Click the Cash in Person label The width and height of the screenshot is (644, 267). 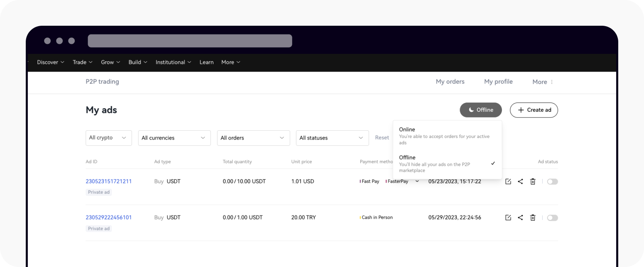coord(376,218)
